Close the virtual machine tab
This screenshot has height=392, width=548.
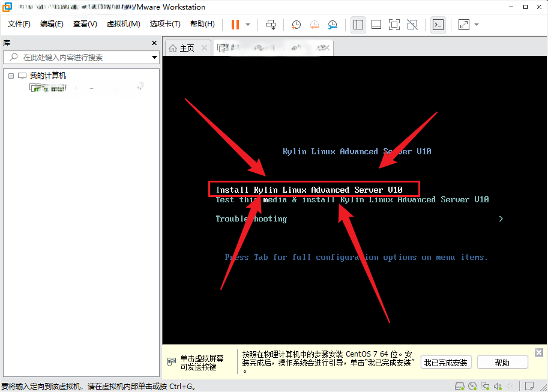click(x=326, y=48)
